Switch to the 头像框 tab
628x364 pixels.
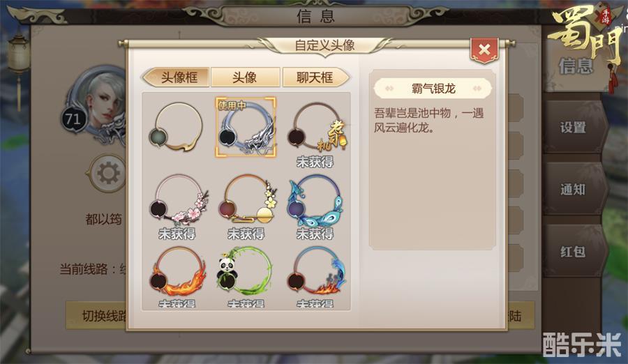point(177,77)
